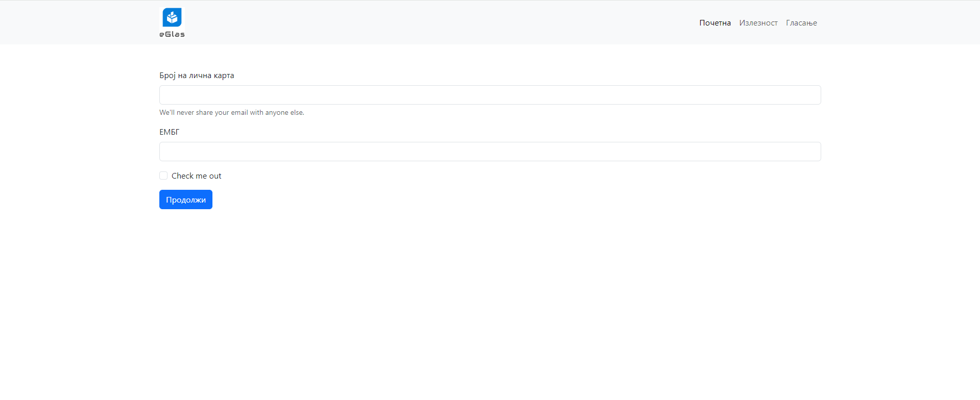Focus the Број на лична карта field
Viewport: 980px width, 400px height.
point(490,95)
